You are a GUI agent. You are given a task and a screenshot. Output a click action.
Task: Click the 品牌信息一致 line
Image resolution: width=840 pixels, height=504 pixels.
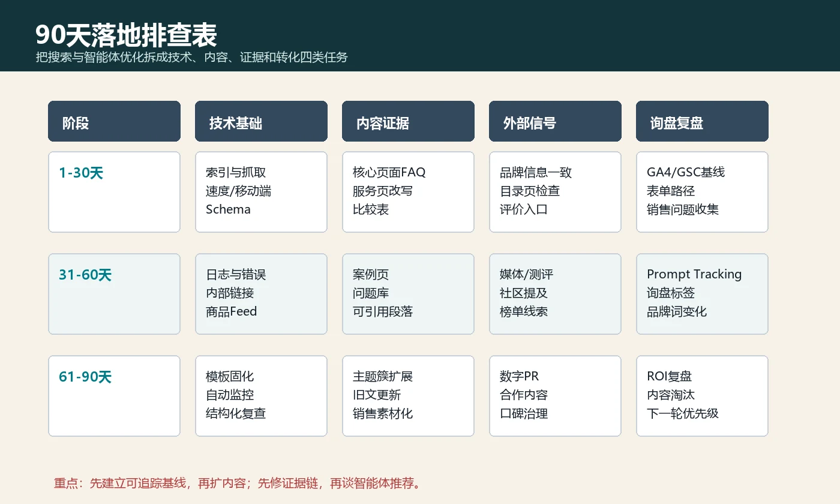(x=536, y=172)
